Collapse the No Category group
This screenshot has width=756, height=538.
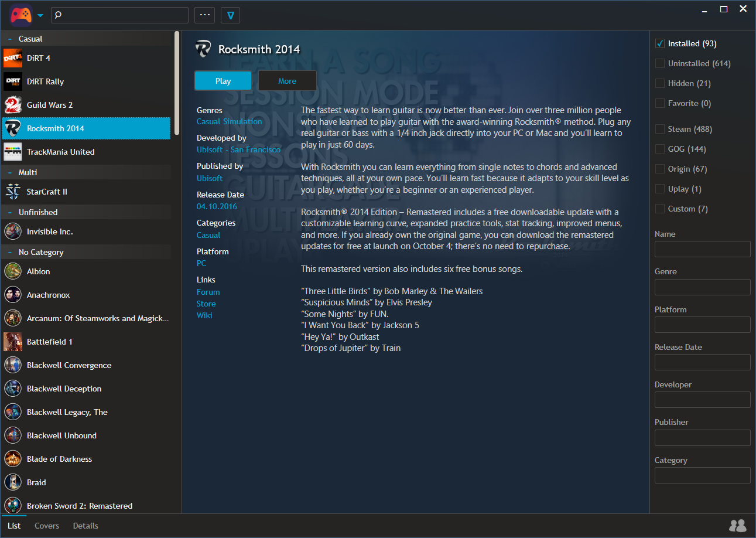[10, 252]
